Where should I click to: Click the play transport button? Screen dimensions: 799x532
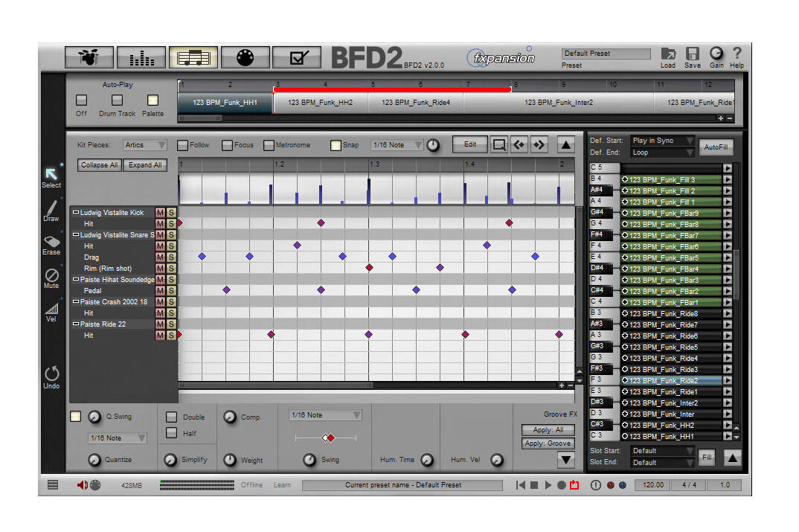pyautogui.click(x=548, y=485)
